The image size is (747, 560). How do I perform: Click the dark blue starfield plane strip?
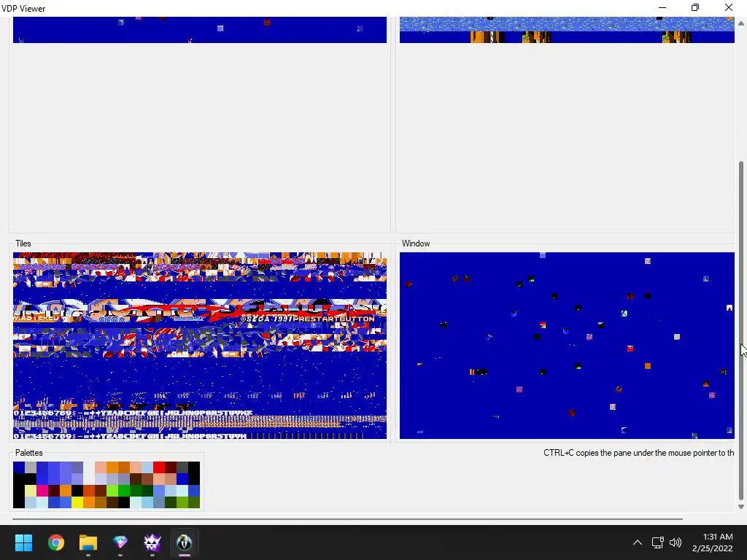click(x=200, y=30)
